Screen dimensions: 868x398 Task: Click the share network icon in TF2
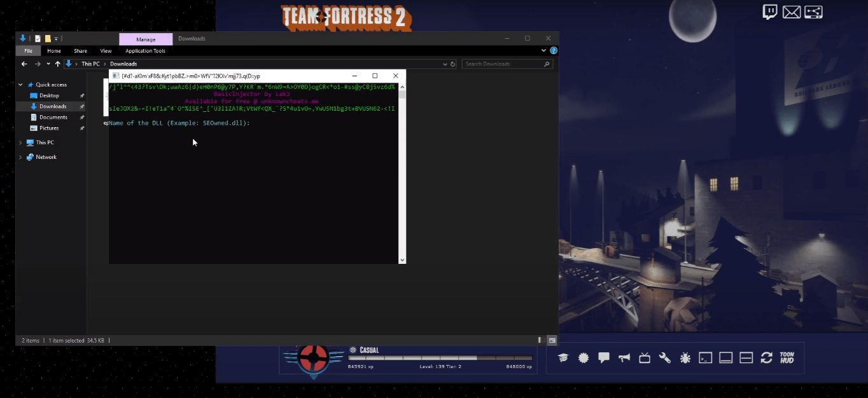[814, 12]
